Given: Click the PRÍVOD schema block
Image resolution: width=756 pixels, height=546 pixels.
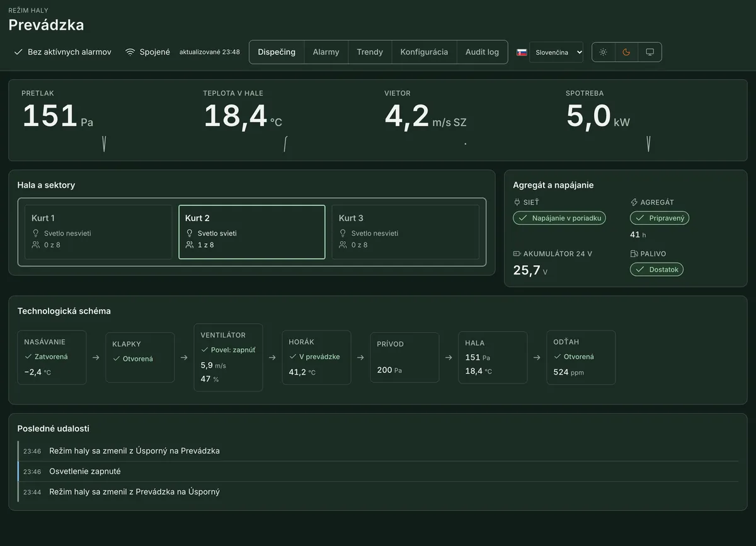Looking at the screenshot, I should (x=404, y=357).
